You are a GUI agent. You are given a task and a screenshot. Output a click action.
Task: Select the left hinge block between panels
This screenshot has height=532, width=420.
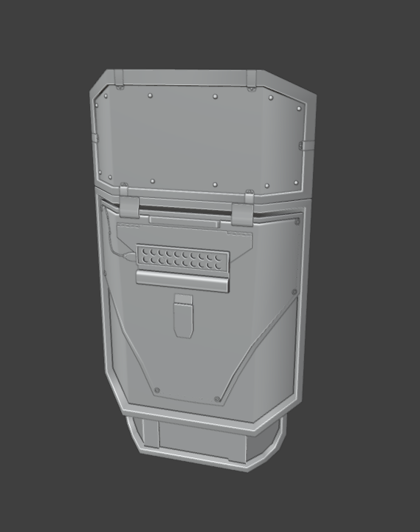129,208
